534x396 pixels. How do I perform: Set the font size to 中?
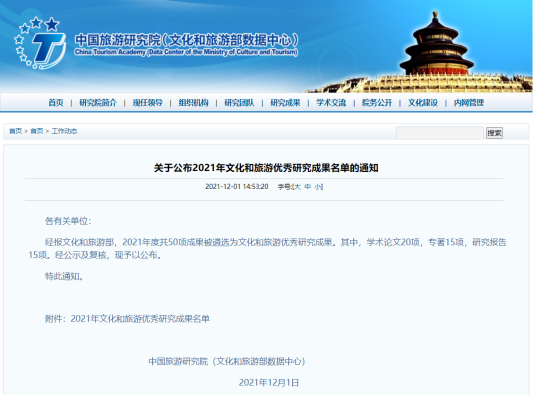308,187
